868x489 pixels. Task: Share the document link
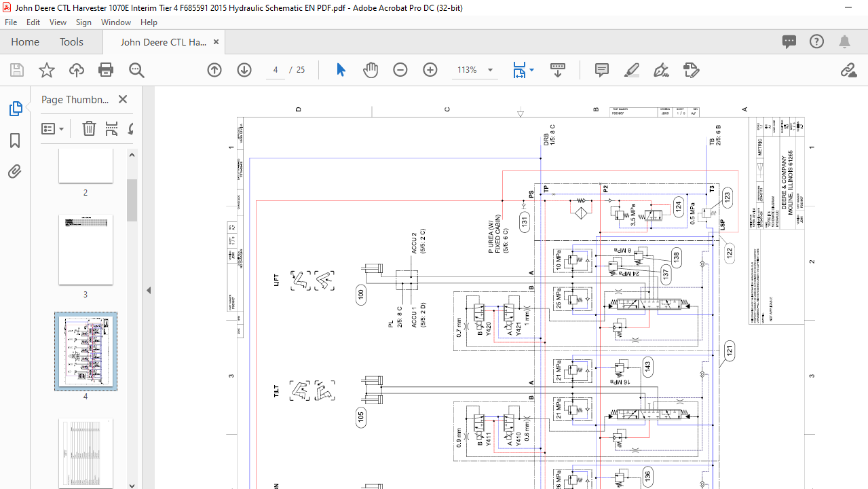click(848, 70)
